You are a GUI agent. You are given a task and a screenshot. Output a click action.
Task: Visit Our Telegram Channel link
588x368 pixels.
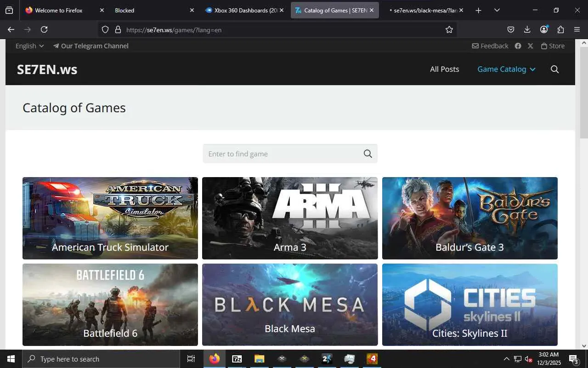click(x=90, y=46)
